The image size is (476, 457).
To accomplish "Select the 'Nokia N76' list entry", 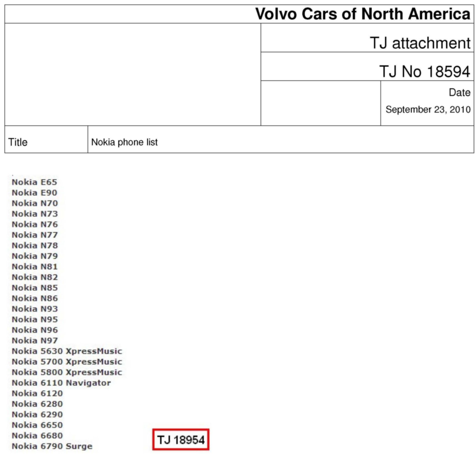I will pyautogui.click(x=35, y=224).
